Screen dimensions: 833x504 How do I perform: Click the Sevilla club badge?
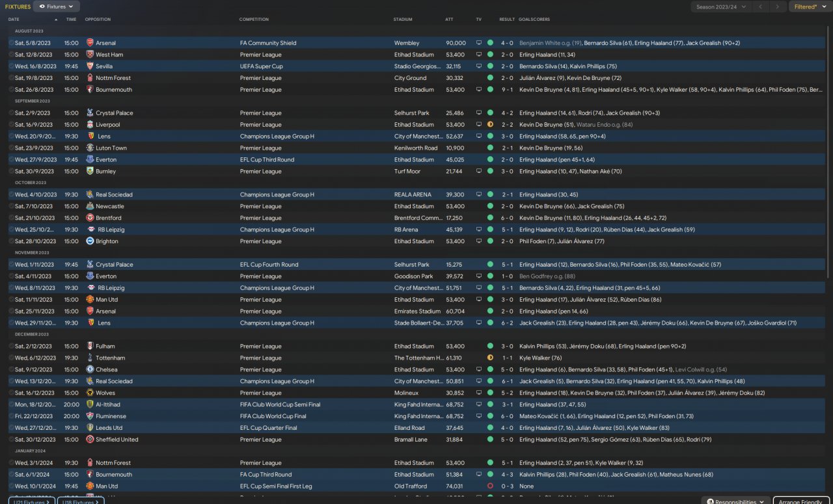(x=90, y=66)
